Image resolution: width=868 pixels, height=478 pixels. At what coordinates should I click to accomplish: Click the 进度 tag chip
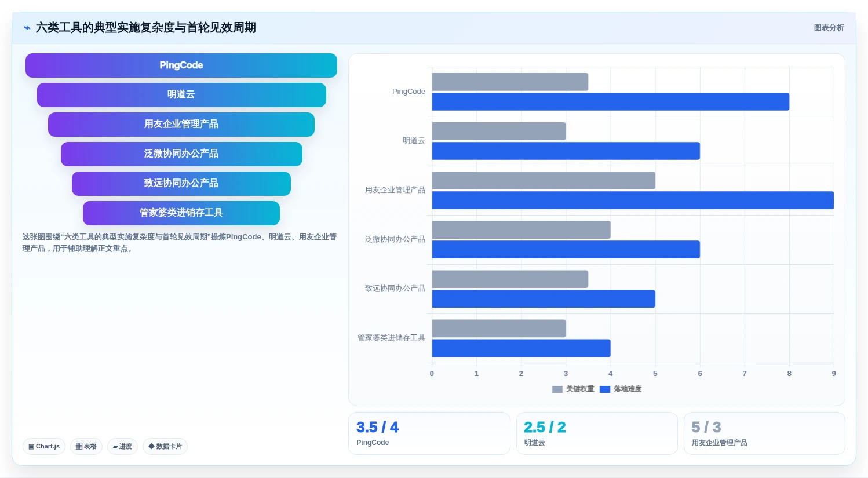122,446
